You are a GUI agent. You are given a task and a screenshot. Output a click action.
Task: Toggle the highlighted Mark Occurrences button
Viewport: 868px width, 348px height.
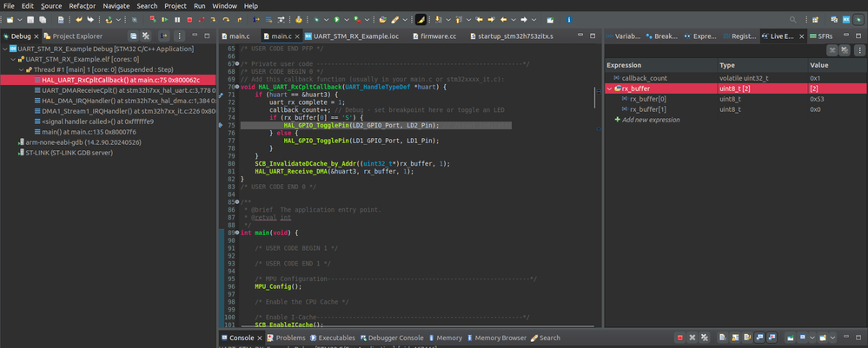coord(421,19)
